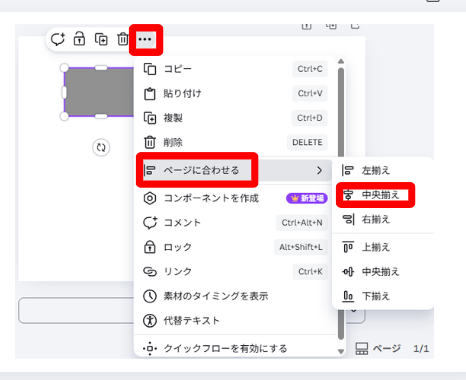The height and width of the screenshot is (380, 466).
Task: Expand the ページに合わせる chevron arrow
Action: [319, 170]
